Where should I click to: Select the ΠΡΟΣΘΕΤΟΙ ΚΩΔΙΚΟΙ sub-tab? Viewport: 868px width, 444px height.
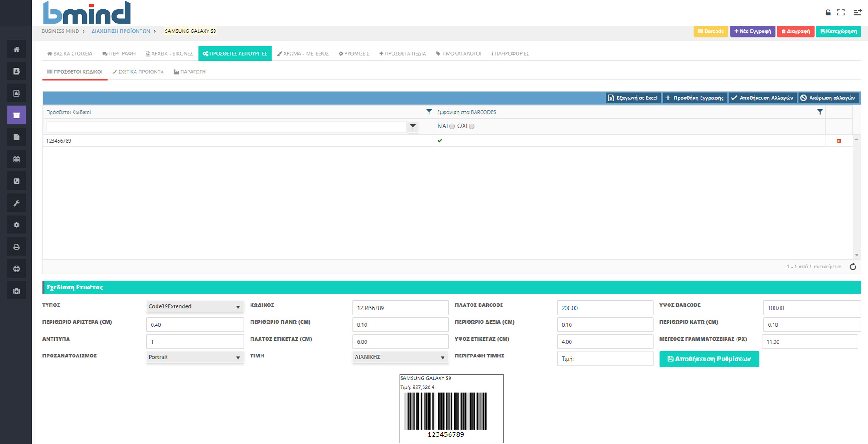click(75, 72)
